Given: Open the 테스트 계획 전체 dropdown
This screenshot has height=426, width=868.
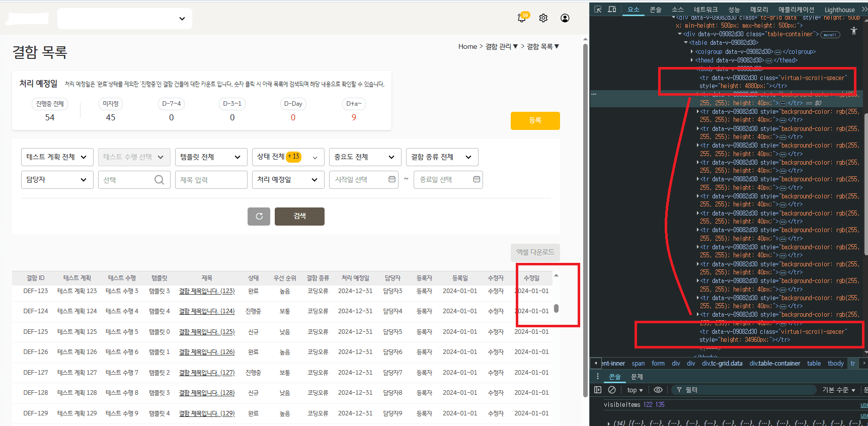Looking at the screenshot, I should (x=57, y=157).
